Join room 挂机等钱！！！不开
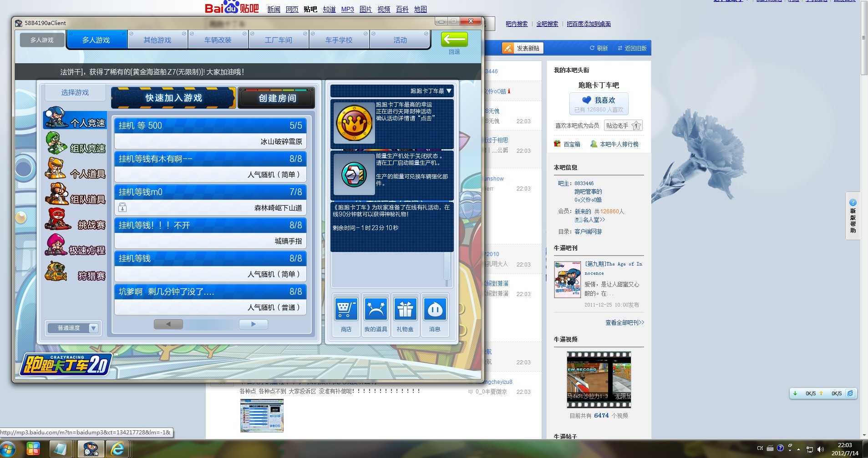 coord(210,233)
